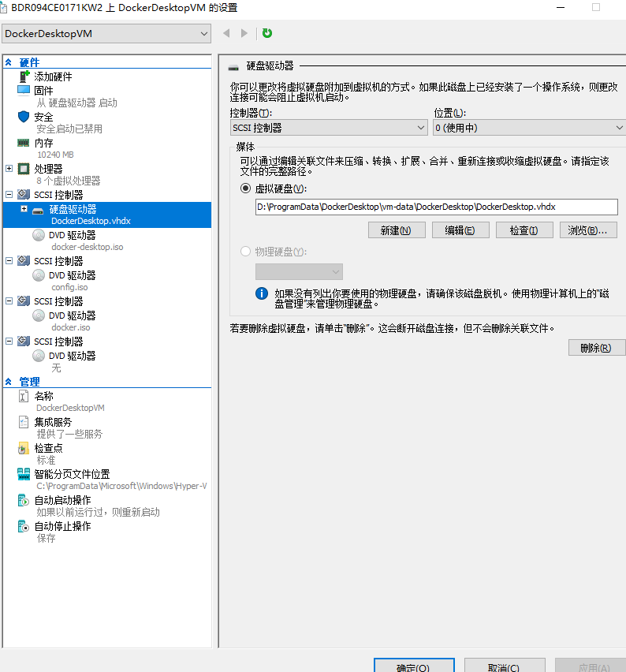Click the SCSI 控制器 icon above config.iso

(x=24, y=260)
